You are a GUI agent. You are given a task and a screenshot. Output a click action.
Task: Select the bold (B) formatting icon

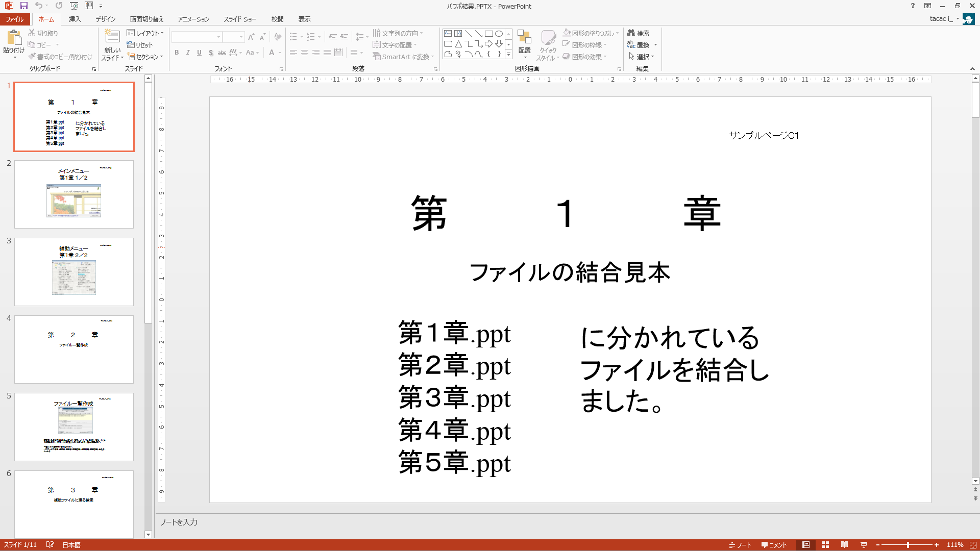pyautogui.click(x=177, y=53)
